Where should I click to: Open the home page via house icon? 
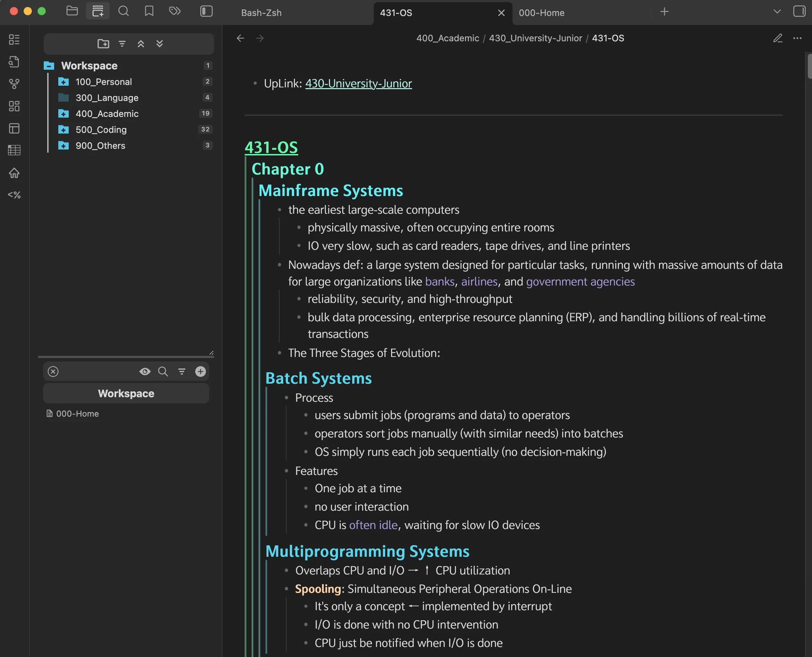pyautogui.click(x=14, y=173)
